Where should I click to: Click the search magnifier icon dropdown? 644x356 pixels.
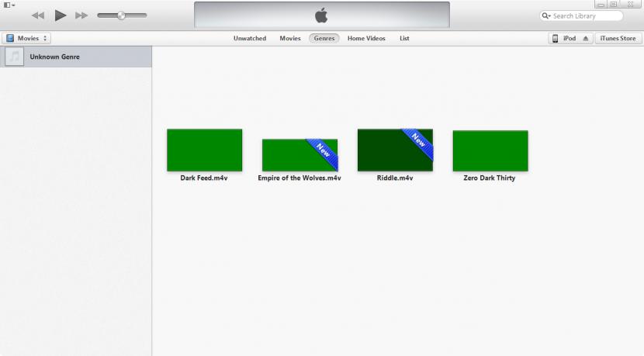545,16
